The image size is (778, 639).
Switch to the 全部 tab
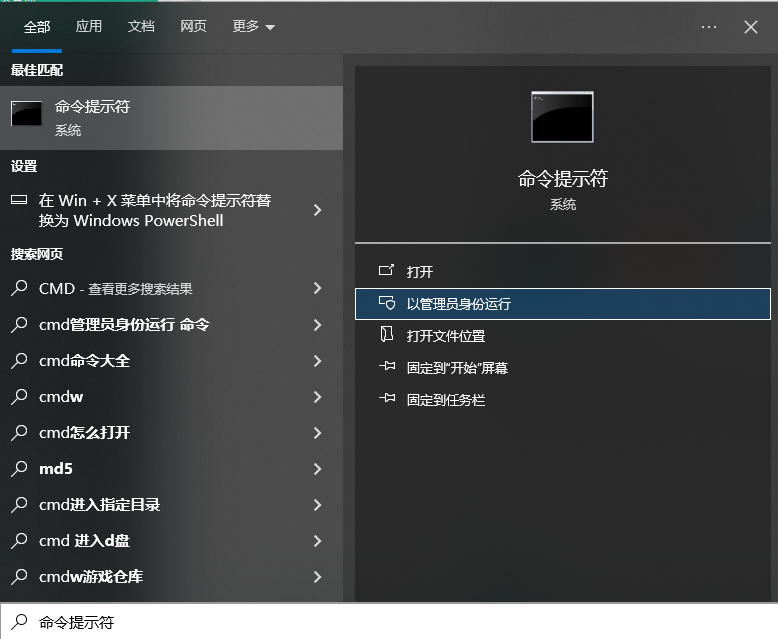pyautogui.click(x=37, y=27)
